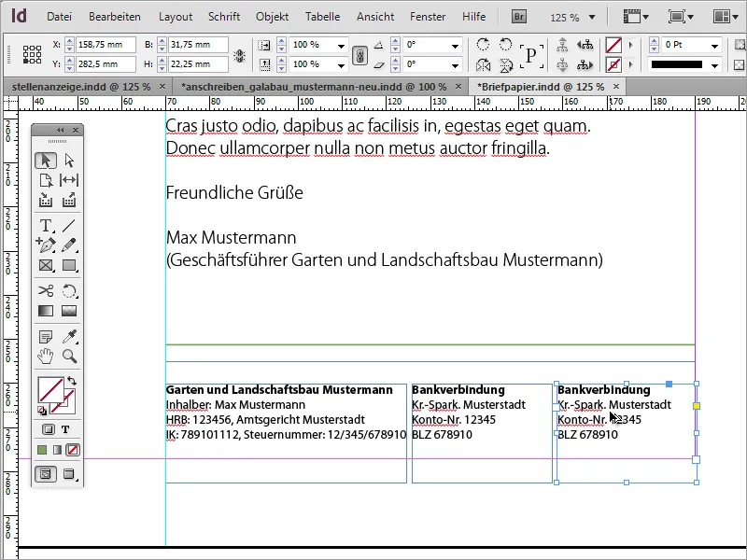Select the Pen tool
This screenshot has width=747, height=560.
pos(46,245)
